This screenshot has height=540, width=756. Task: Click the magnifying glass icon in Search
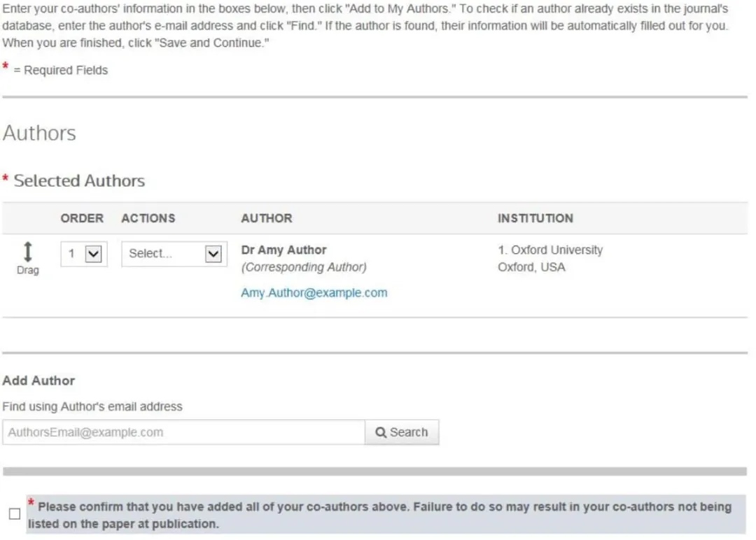point(381,432)
